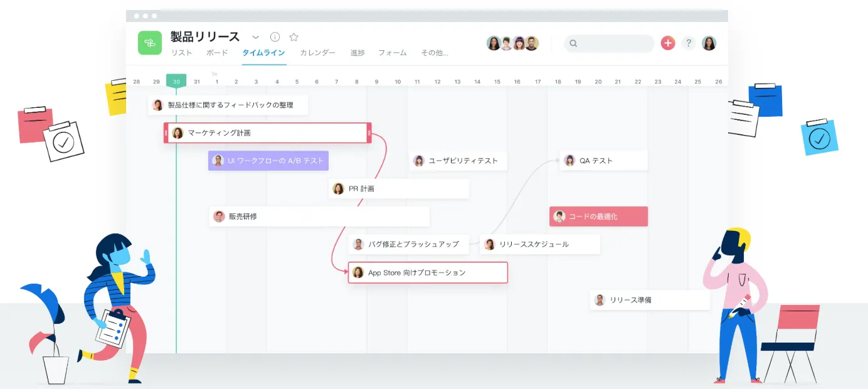Click left resize handle of マーケティング計画

pyautogui.click(x=166, y=133)
